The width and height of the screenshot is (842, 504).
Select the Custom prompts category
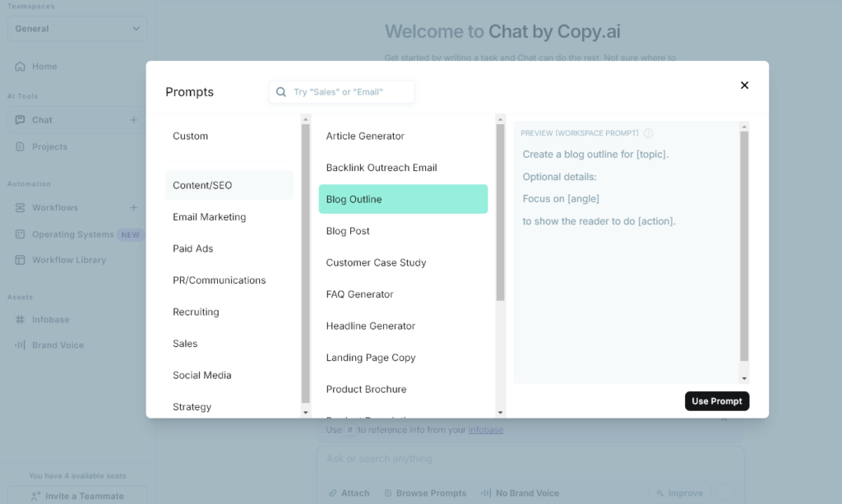click(x=190, y=136)
